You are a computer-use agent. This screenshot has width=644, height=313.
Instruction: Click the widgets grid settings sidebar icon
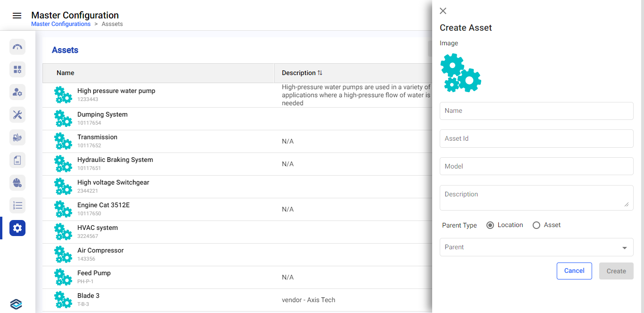[17, 69]
